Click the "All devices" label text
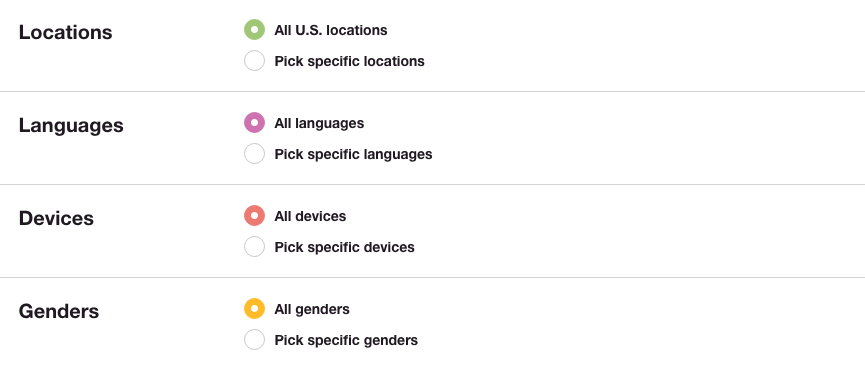The image size is (865, 365). click(x=311, y=216)
